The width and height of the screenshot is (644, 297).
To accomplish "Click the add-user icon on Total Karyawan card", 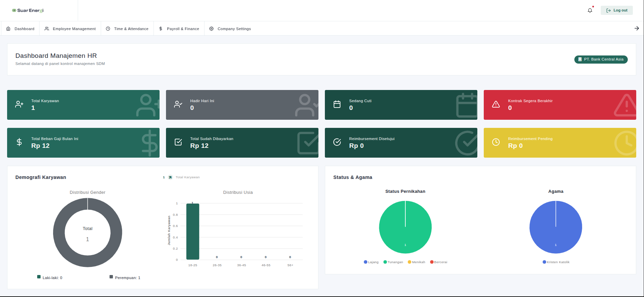I will [x=19, y=104].
